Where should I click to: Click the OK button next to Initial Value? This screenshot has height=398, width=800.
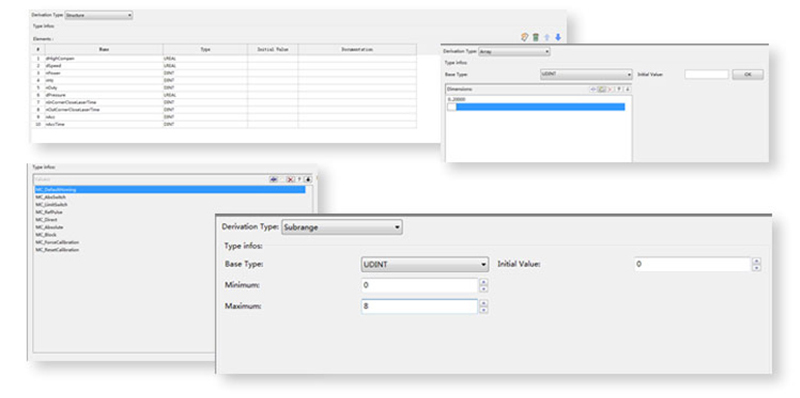click(x=748, y=74)
